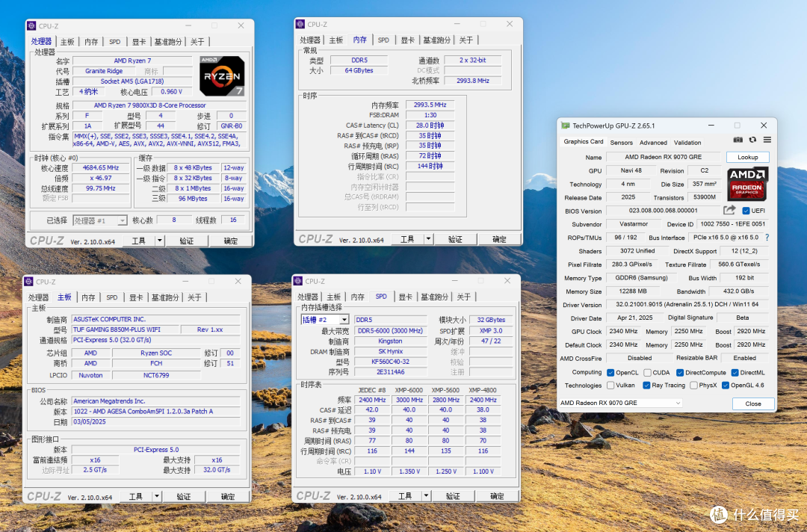
Task: Click the upload icon next to BIOS Version
Action: tap(729, 210)
